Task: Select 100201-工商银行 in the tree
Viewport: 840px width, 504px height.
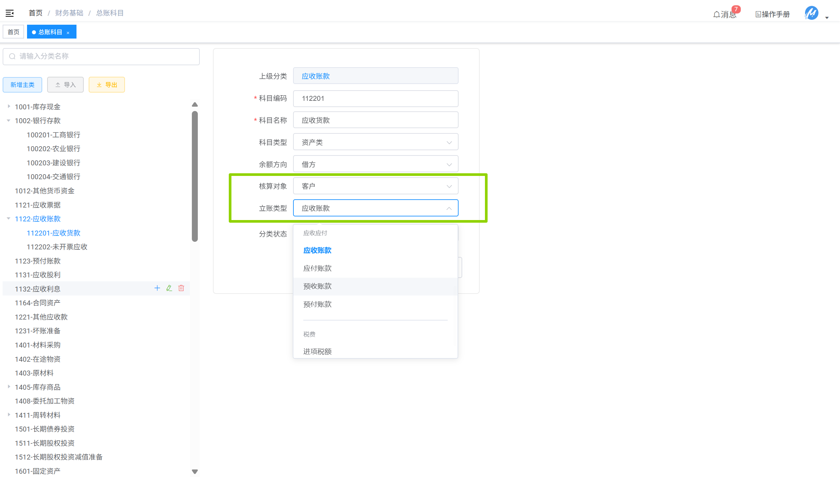Action: [53, 135]
